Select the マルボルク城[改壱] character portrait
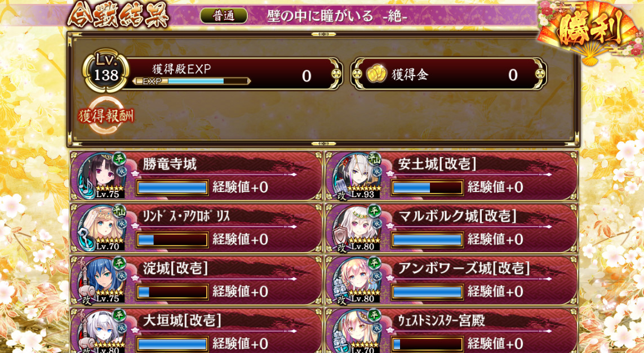Viewport: 644px width, 353px height. point(357,229)
